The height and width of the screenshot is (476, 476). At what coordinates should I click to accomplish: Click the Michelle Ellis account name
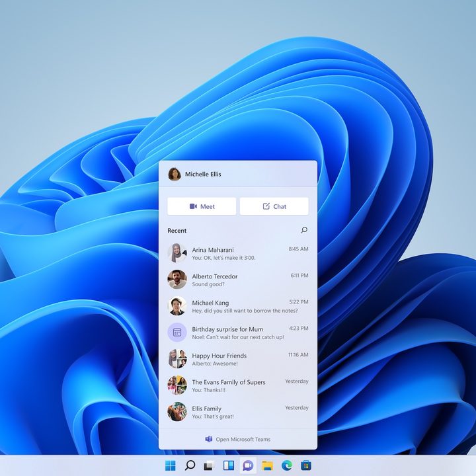(203, 175)
